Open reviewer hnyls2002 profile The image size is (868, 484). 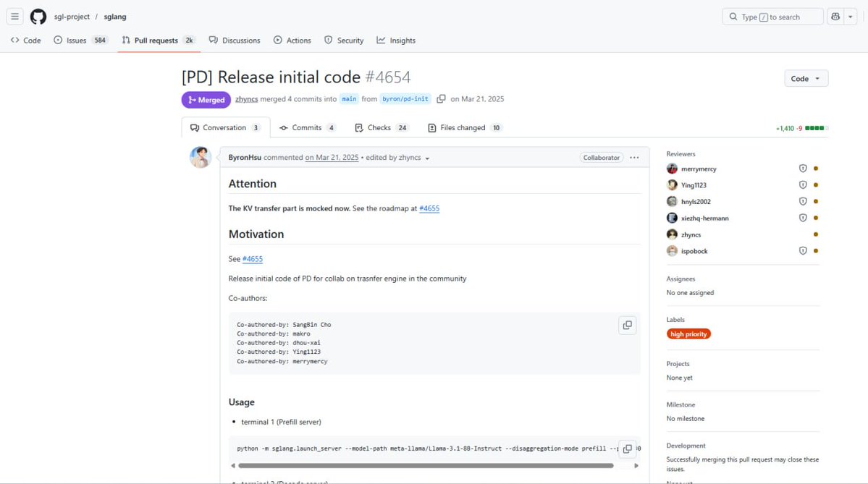(696, 202)
